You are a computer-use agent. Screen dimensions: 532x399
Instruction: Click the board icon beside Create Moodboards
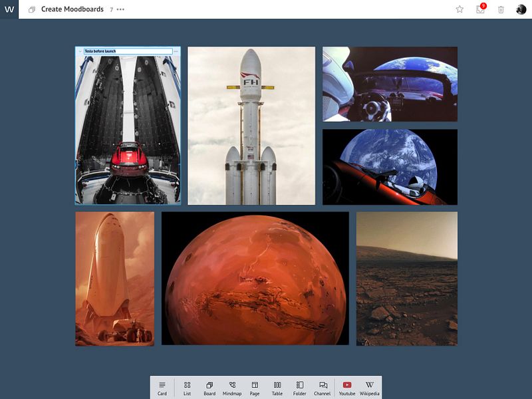coord(32,9)
